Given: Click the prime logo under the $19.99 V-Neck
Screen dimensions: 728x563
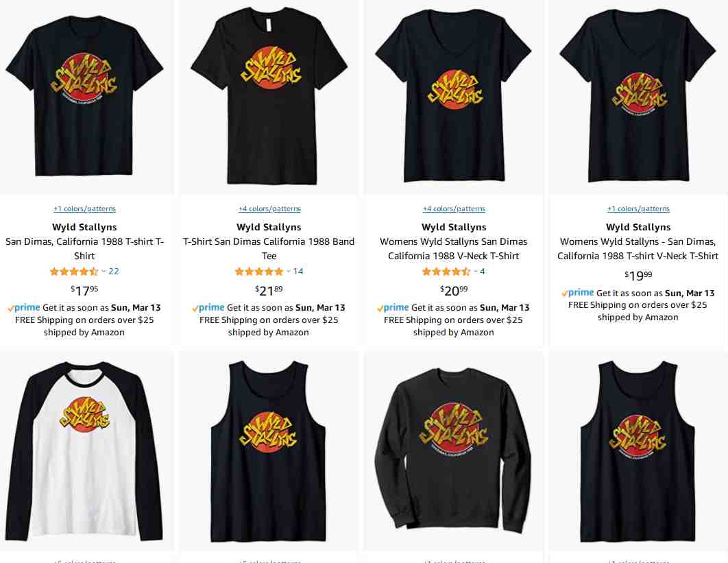Looking at the screenshot, I should (x=578, y=293).
